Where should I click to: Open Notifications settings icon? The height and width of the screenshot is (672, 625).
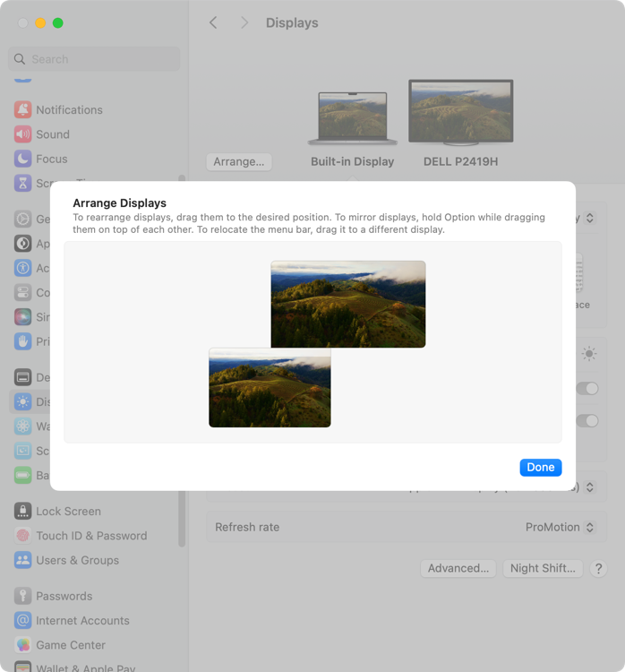coord(22,109)
